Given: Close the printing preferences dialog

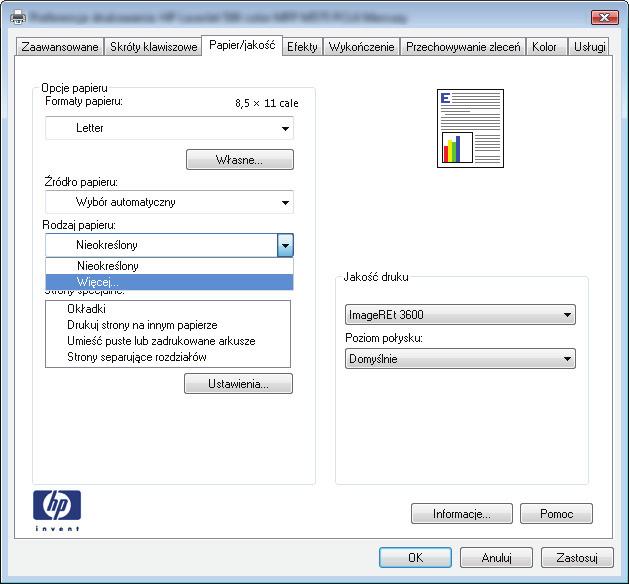Looking at the screenshot, I should click(605, 17).
